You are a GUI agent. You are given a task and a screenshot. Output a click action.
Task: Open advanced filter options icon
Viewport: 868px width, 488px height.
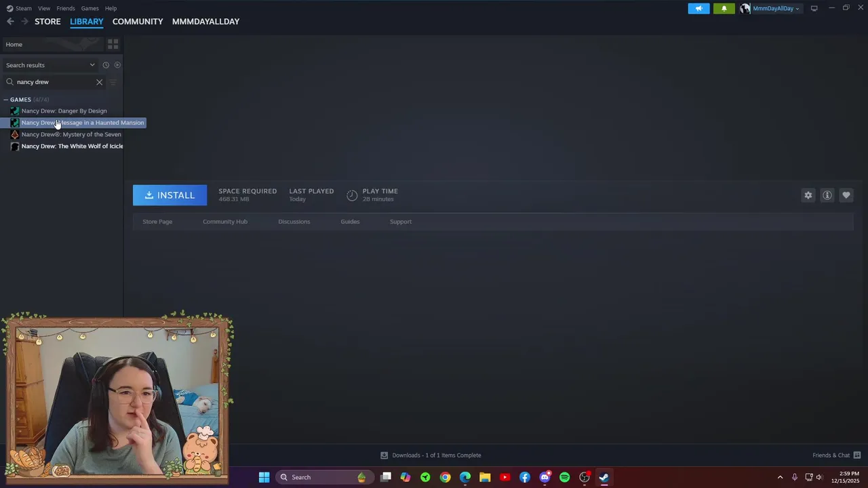point(113,82)
